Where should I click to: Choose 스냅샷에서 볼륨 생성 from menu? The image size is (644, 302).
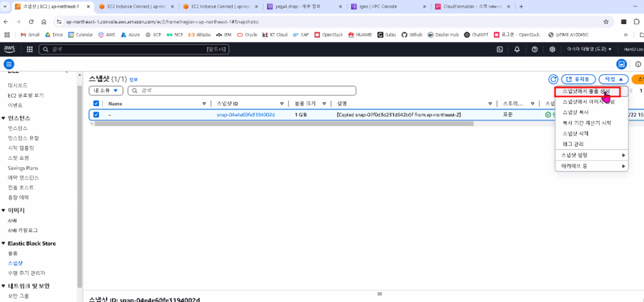click(x=588, y=91)
